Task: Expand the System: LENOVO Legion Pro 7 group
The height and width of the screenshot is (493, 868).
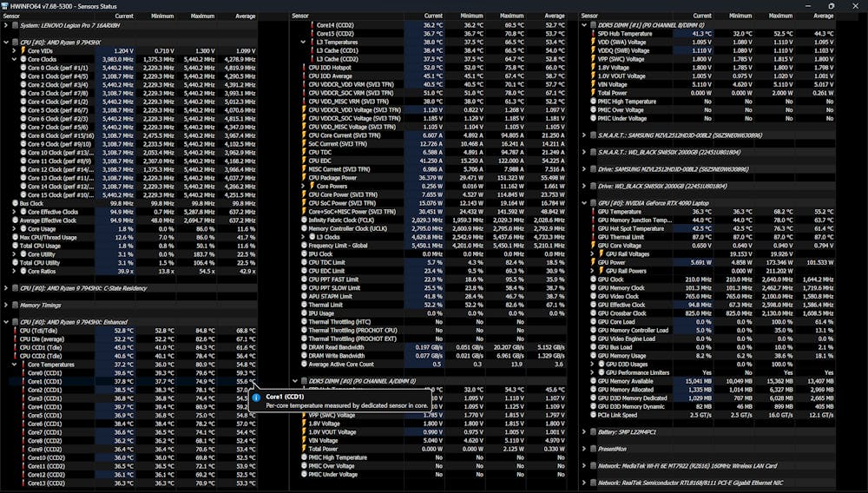Action: [6, 25]
